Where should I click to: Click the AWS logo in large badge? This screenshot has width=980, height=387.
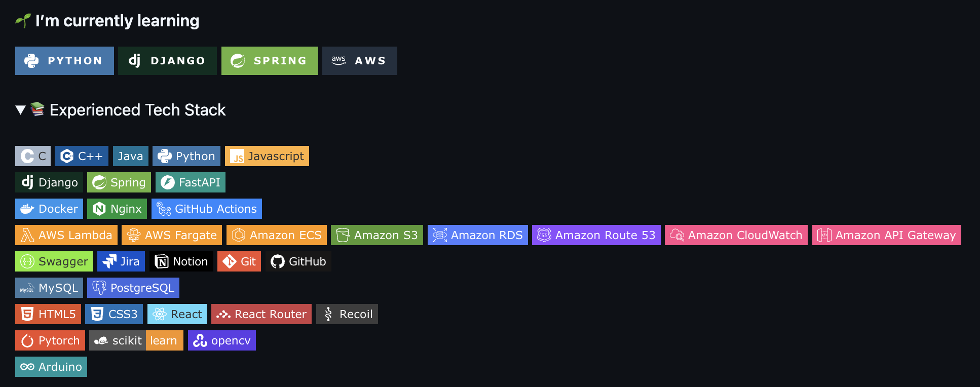click(x=338, y=61)
